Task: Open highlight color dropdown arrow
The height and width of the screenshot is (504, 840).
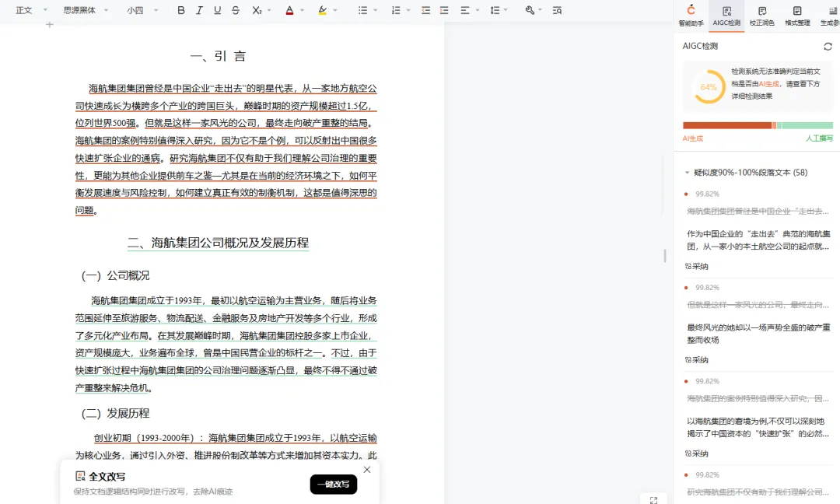Action: [x=335, y=10]
